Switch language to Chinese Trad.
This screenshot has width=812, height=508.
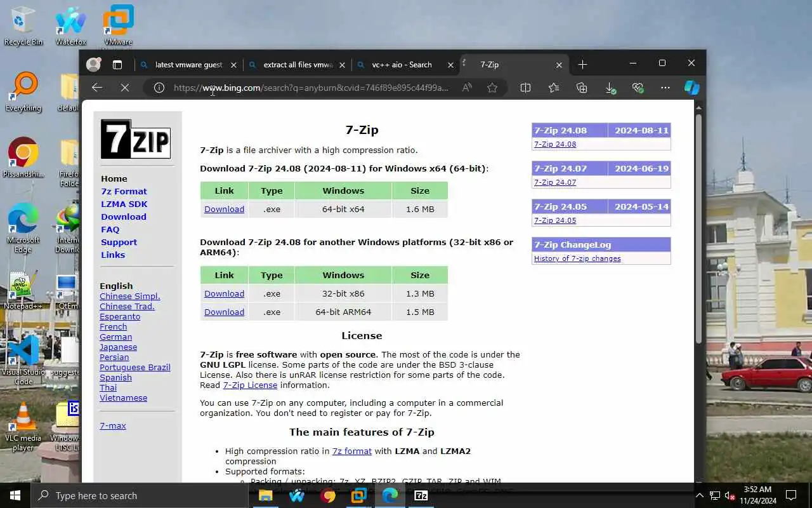coord(127,306)
